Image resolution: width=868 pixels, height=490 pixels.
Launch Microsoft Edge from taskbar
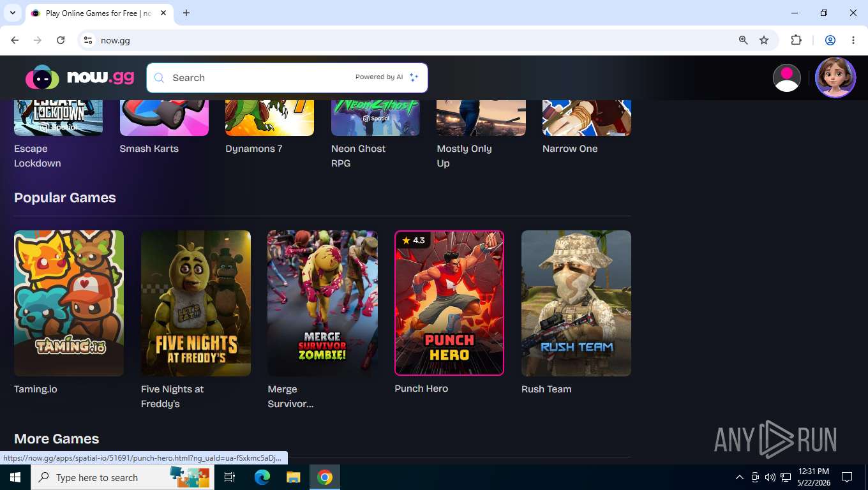[x=262, y=477]
